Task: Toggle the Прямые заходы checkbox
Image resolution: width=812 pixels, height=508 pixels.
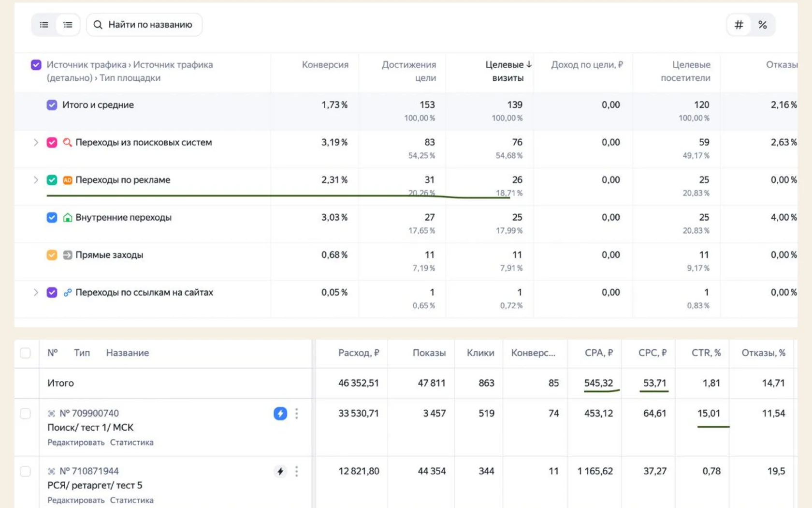Action: pyautogui.click(x=52, y=255)
